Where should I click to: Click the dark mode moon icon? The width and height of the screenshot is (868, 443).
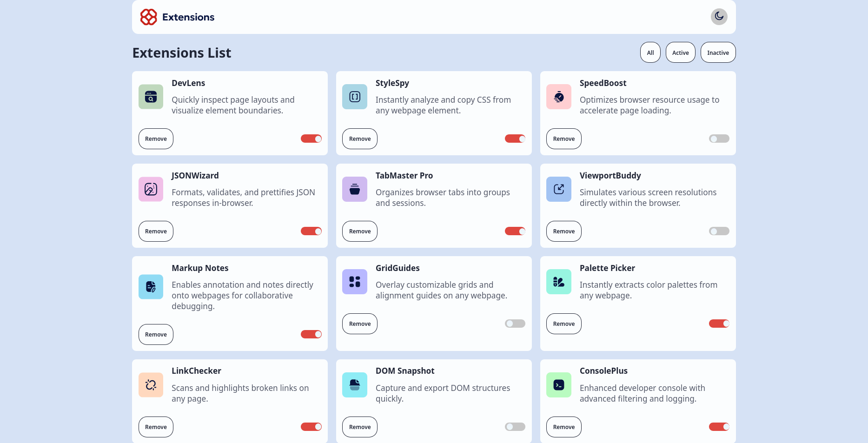(x=719, y=17)
